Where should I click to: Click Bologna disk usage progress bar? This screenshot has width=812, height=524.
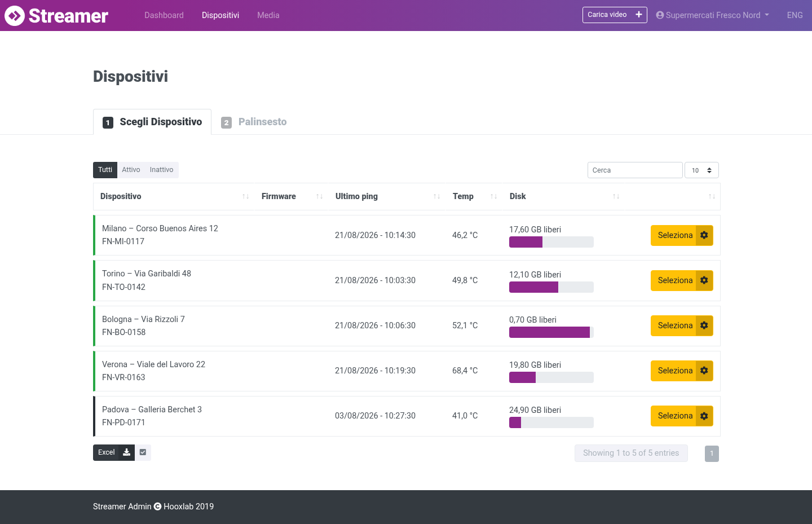point(551,332)
